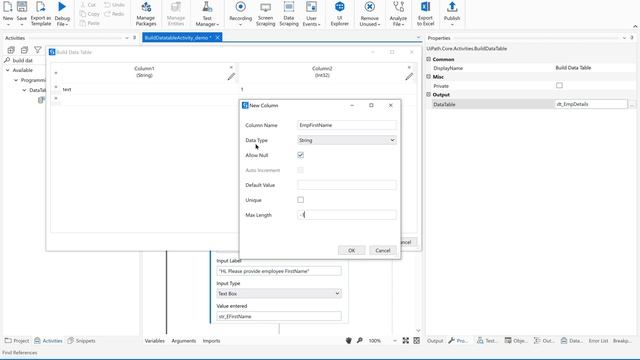Click overview icon in designer footer

click(416, 340)
